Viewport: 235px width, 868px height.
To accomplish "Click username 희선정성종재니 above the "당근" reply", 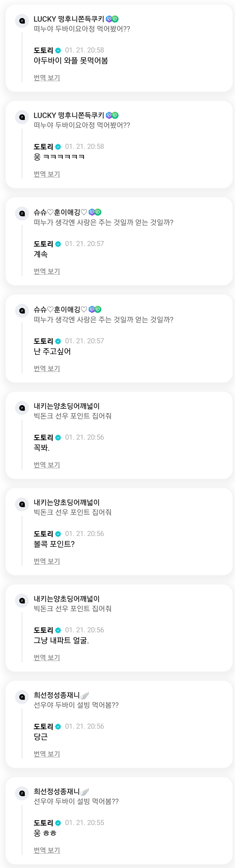I will point(56,695).
